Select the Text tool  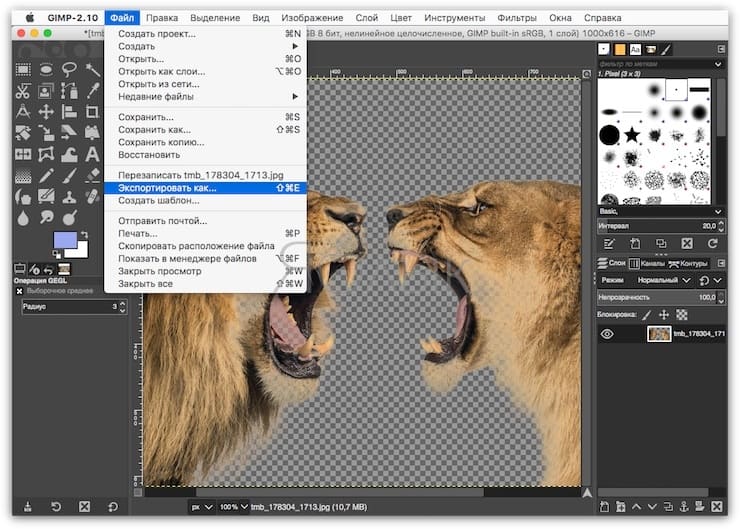[x=92, y=154]
